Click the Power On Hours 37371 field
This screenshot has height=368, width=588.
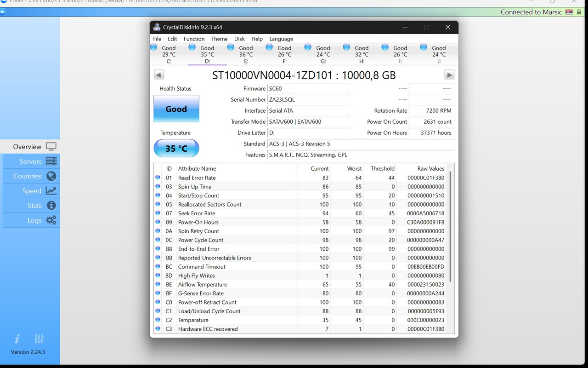[x=432, y=133]
